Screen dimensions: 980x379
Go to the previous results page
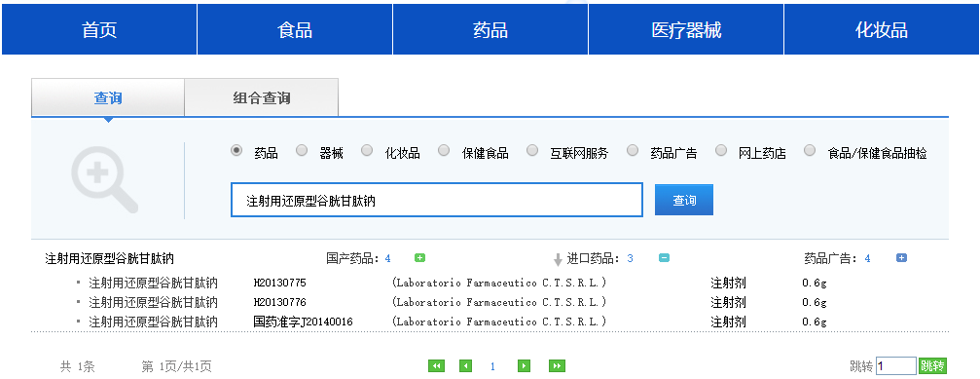(x=465, y=366)
